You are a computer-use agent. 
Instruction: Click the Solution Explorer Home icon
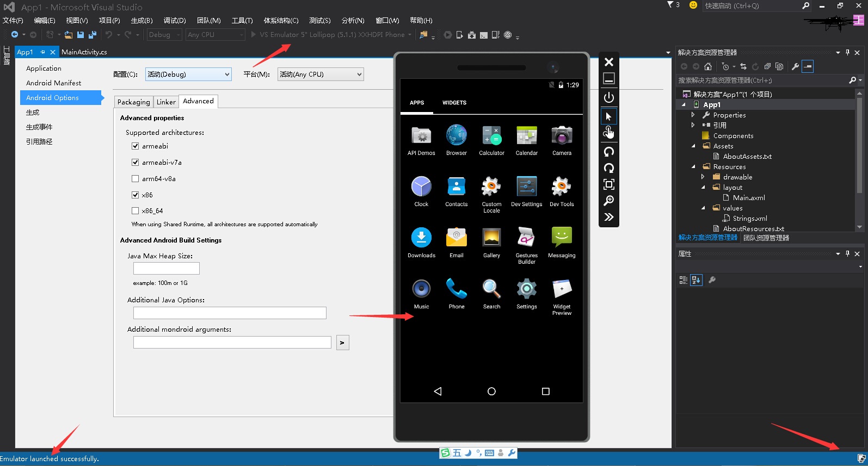tap(708, 66)
